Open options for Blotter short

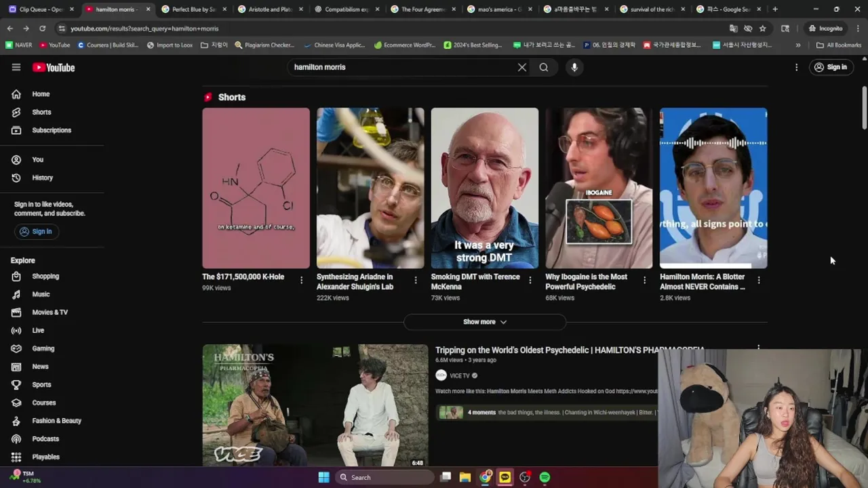click(759, 280)
